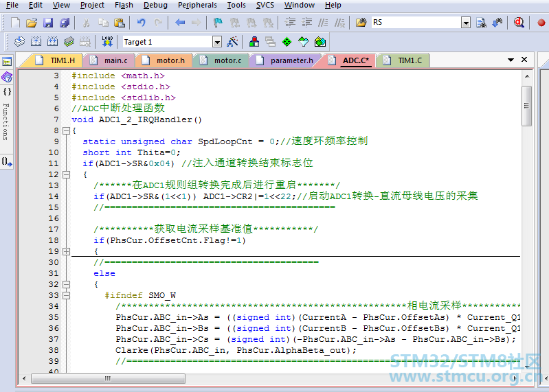The width and height of the screenshot is (549, 392).
Task: Insert a bookmark flag
Action: pyautogui.click(x=218, y=23)
